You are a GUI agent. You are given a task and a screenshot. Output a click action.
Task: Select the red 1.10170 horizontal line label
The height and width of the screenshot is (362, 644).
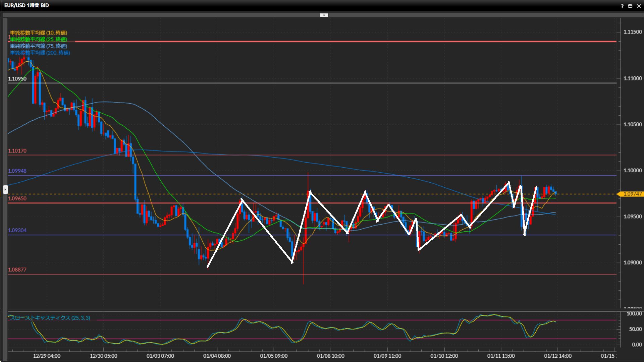(x=17, y=151)
